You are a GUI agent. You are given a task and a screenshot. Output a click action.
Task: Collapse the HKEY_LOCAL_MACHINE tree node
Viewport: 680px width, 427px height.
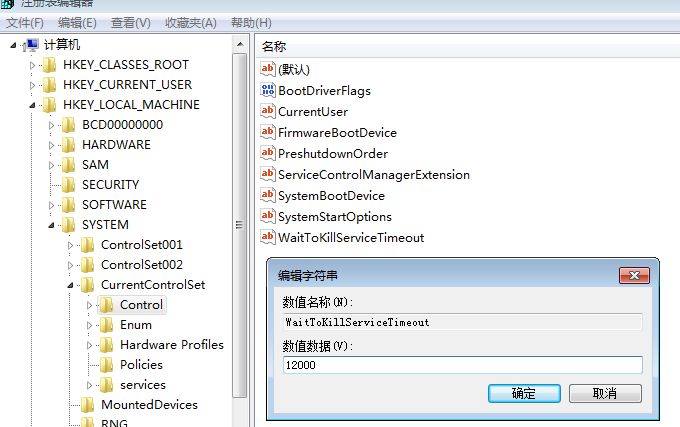pyautogui.click(x=33, y=105)
